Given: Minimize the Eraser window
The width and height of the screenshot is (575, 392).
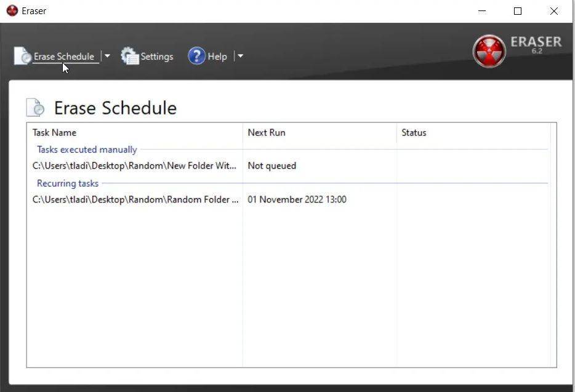Looking at the screenshot, I should click(x=482, y=11).
